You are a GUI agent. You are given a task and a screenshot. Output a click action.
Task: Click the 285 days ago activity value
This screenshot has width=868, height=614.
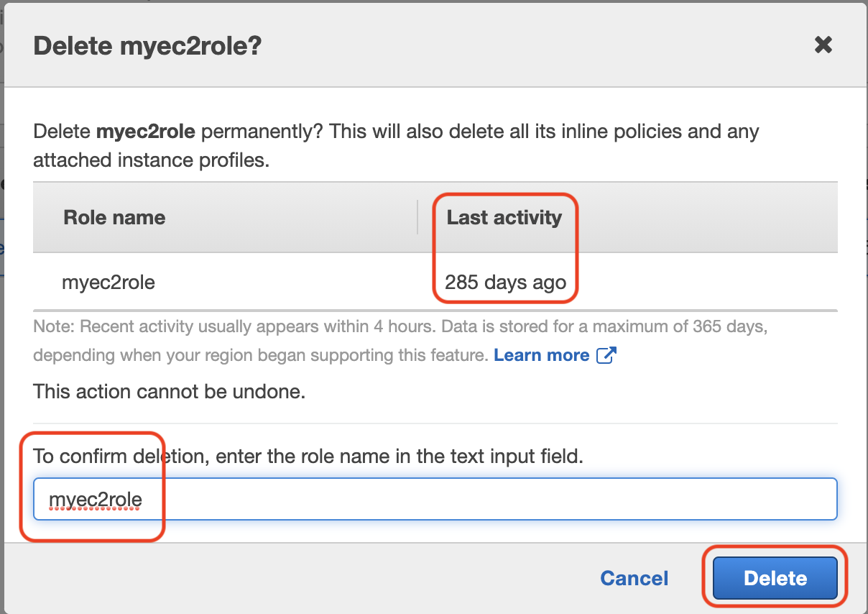click(x=505, y=282)
